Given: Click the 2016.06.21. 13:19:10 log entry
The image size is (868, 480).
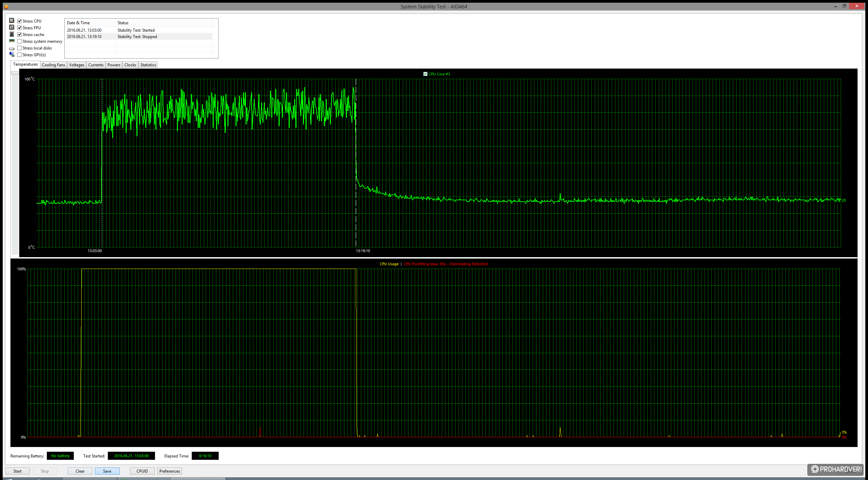Looking at the screenshot, I should [84, 36].
